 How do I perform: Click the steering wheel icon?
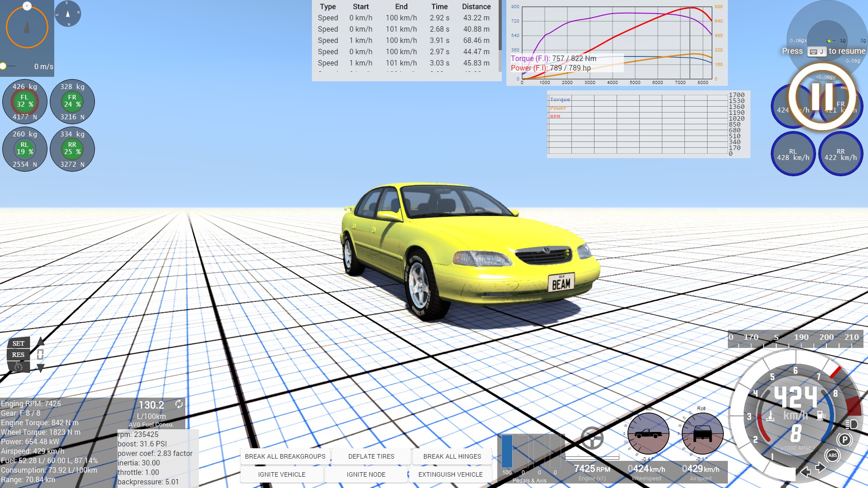(x=592, y=437)
